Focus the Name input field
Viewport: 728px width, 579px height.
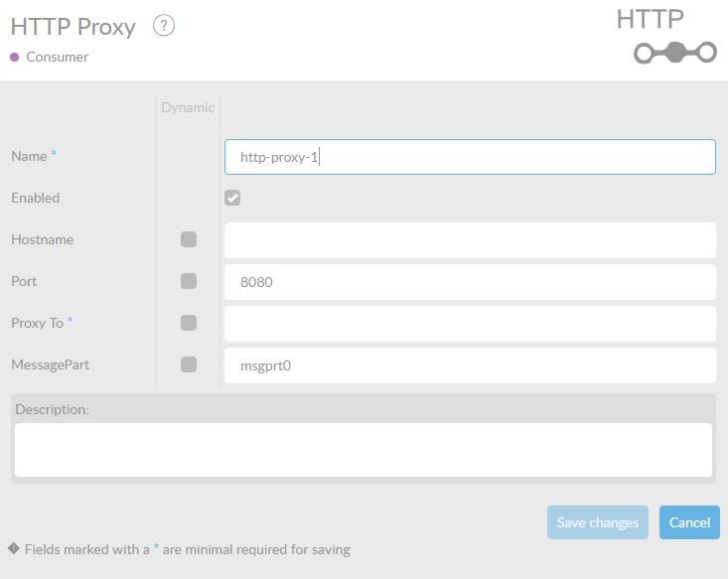[x=470, y=157]
